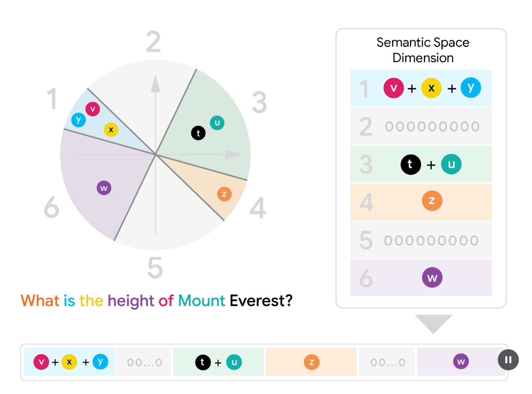The image size is (532, 394).
Task: Click the word Everest in the question
Action: pos(261,301)
